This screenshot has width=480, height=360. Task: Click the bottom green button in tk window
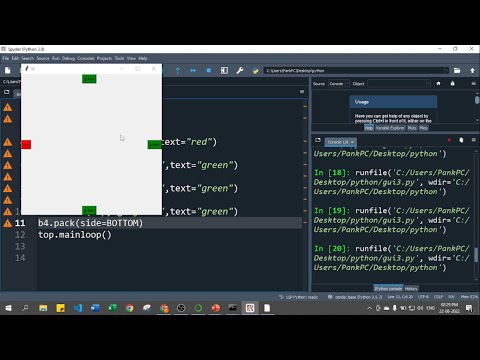[89, 210]
